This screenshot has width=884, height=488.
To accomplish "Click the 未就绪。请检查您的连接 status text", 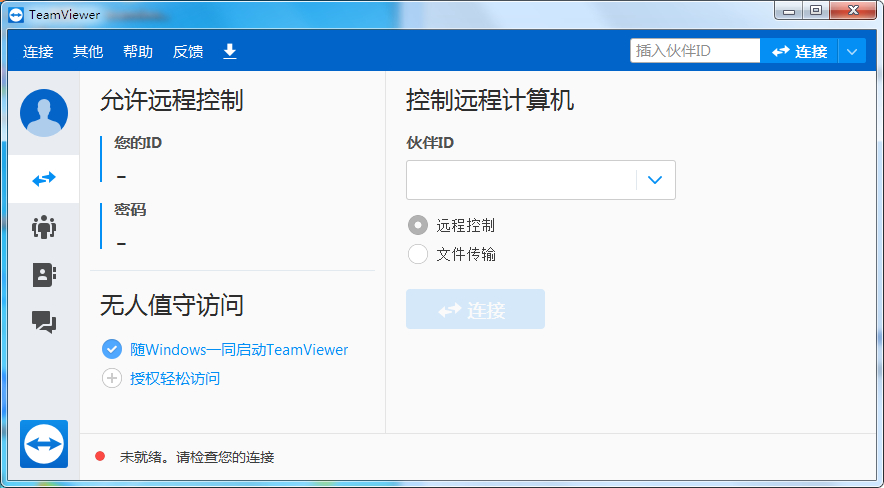I will [197, 457].
